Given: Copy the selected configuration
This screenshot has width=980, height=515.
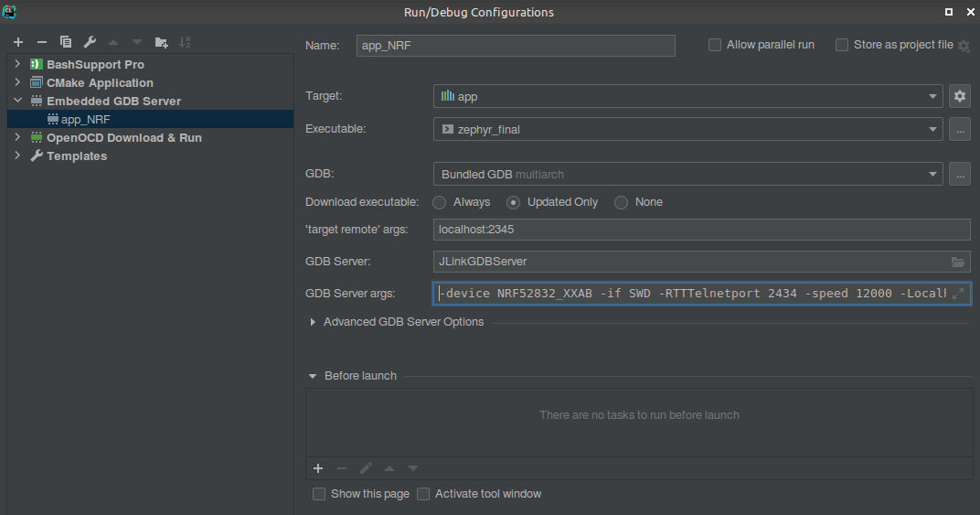Looking at the screenshot, I should click(x=66, y=42).
